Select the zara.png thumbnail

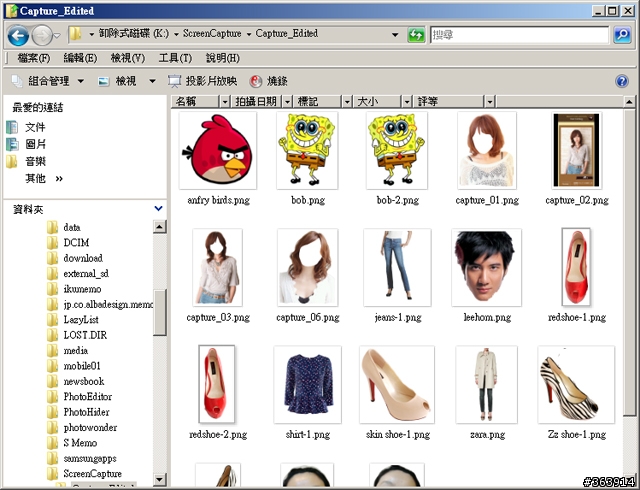click(x=487, y=384)
